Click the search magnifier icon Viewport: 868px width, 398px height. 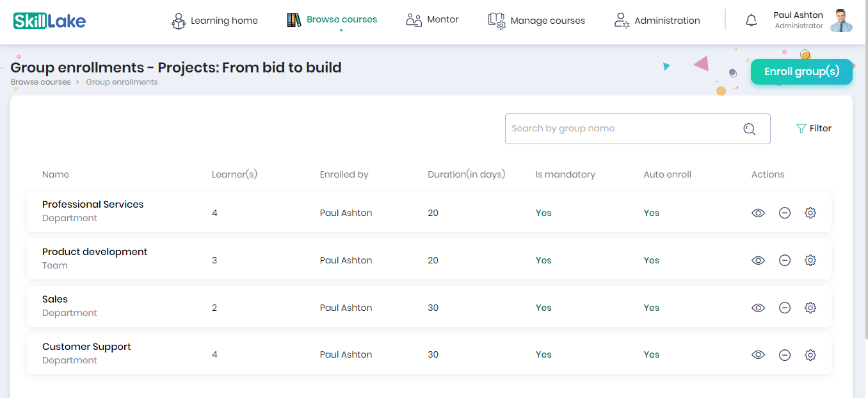click(750, 129)
